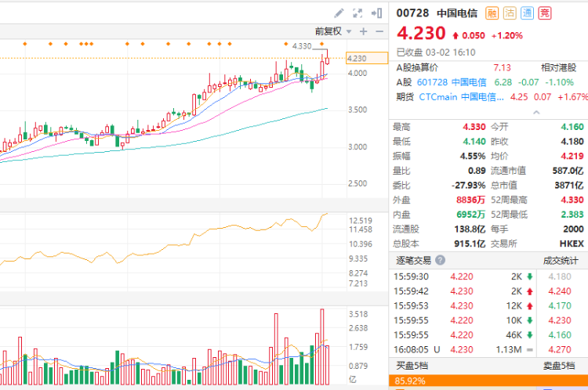Open help icon beside 逐笔交易
588x390 pixels.
click(x=441, y=261)
